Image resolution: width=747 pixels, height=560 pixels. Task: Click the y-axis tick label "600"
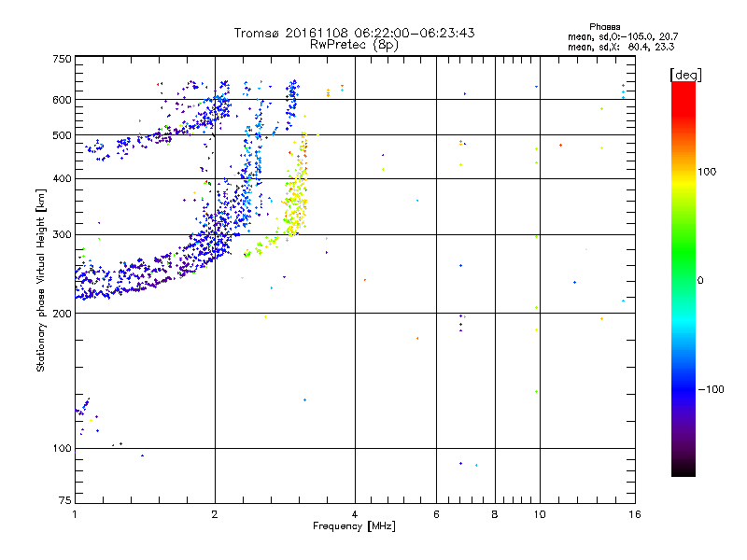tap(62, 100)
